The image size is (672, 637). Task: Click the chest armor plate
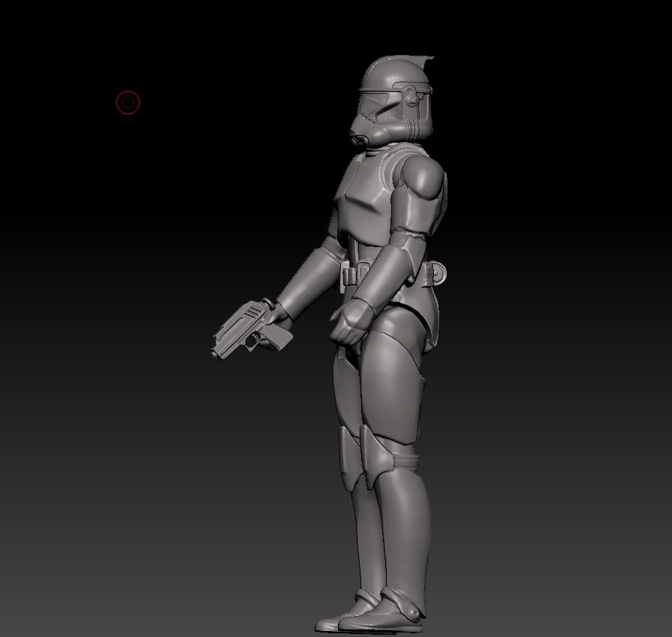tap(364, 199)
